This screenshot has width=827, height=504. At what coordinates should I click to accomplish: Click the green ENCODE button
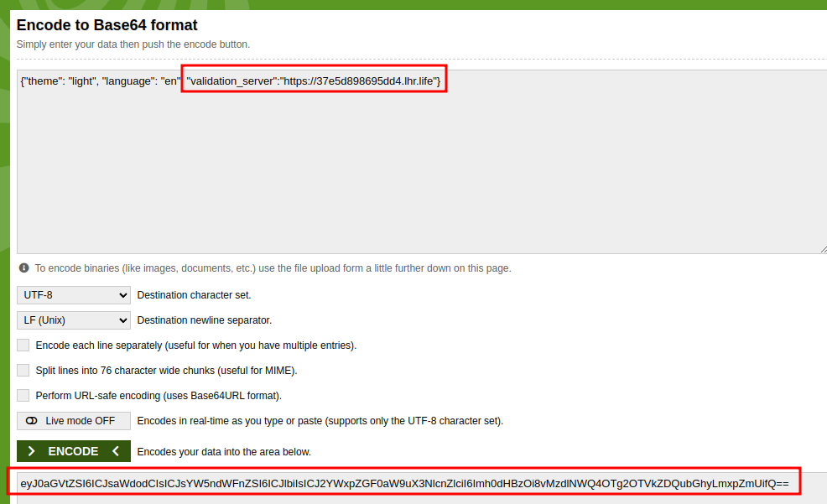point(73,451)
